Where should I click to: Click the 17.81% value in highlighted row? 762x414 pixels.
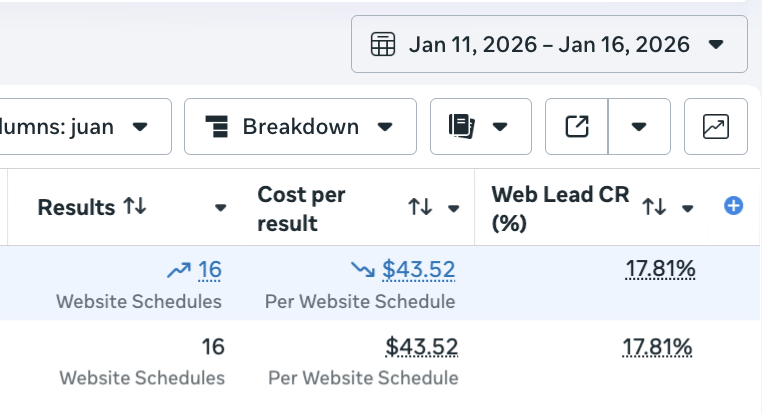click(659, 268)
